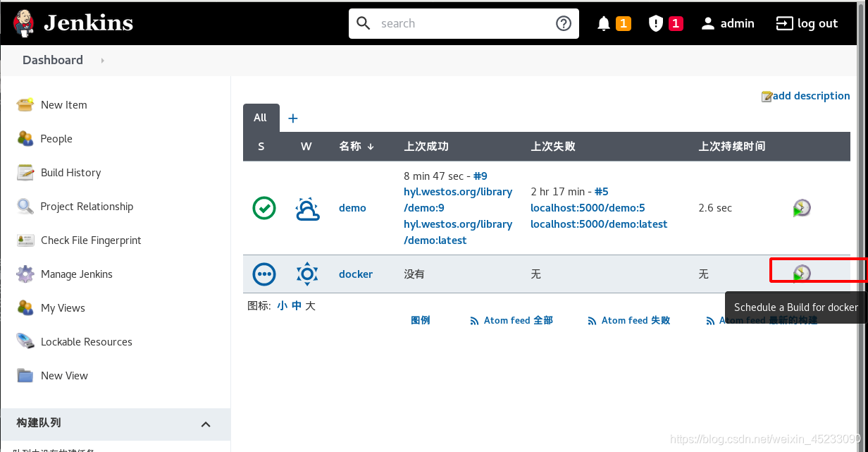The image size is (868, 452).
Task: Click the Build History notepad icon
Action: tap(25, 172)
